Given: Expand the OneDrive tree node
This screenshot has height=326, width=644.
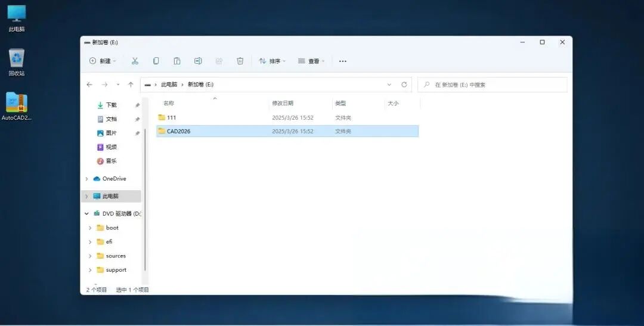Looking at the screenshot, I should coord(86,179).
